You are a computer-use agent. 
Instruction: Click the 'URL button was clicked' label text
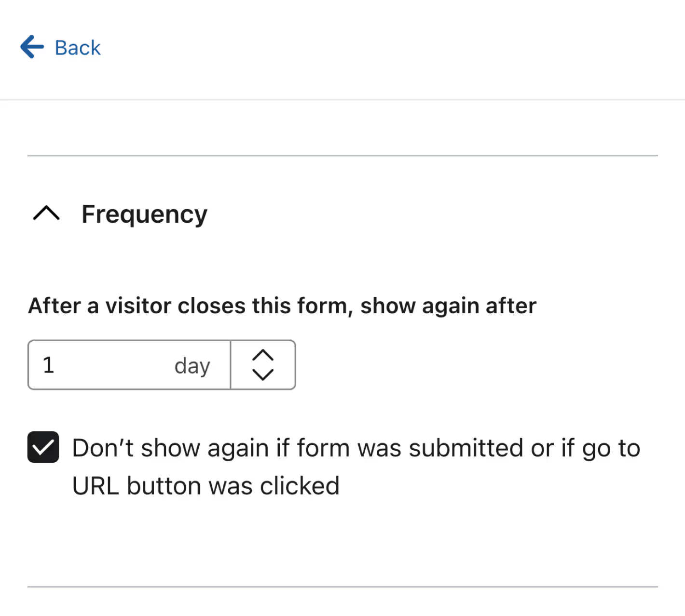click(206, 485)
